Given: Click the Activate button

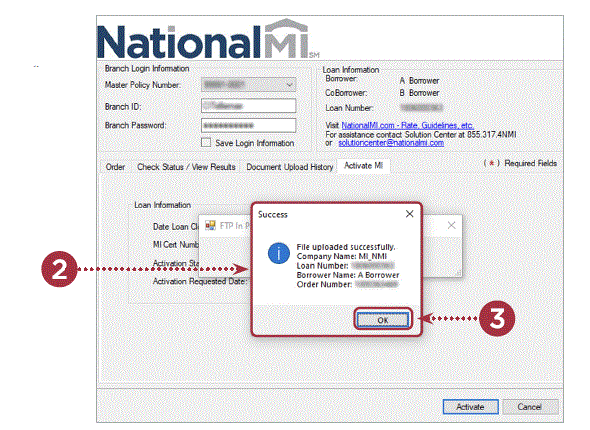Looking at the screenshot, I should coord(470,407).
